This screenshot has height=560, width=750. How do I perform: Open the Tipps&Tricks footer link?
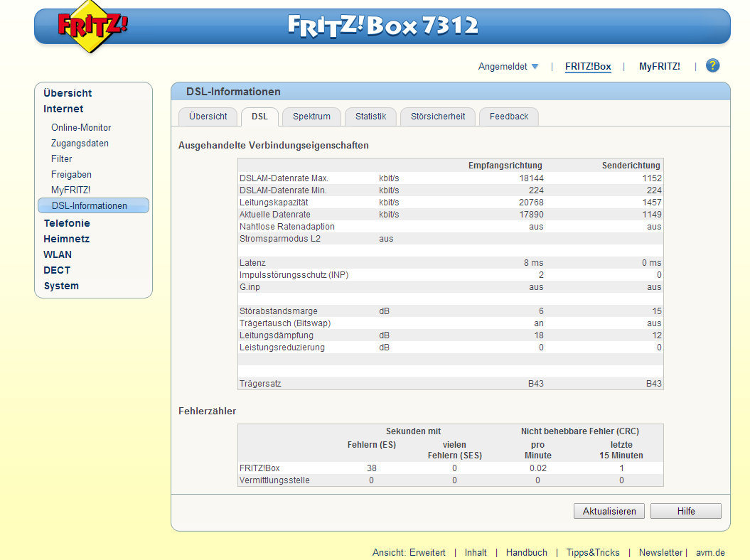[593, 553]
